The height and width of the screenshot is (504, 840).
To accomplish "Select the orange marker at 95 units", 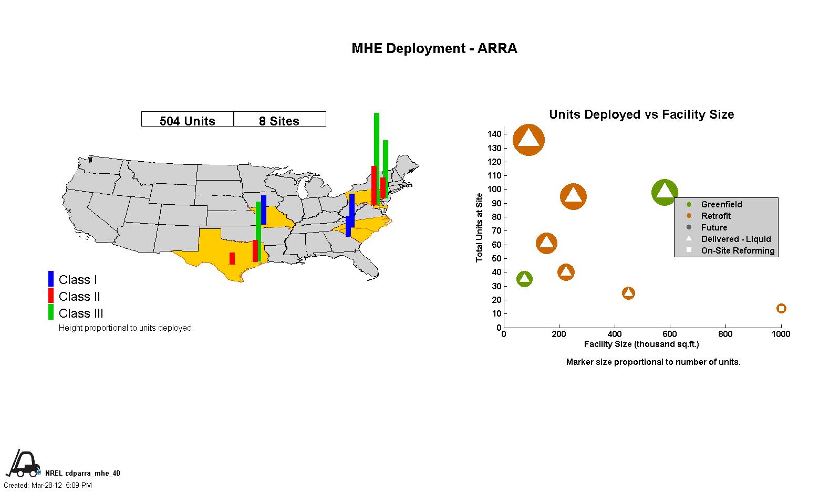I will [x=573, y=197].
